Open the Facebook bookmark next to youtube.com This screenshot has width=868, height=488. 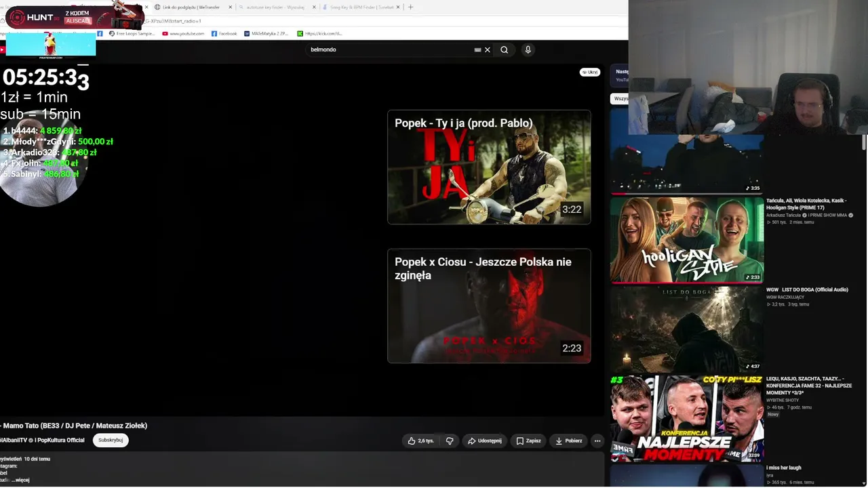tap(224, 33)
